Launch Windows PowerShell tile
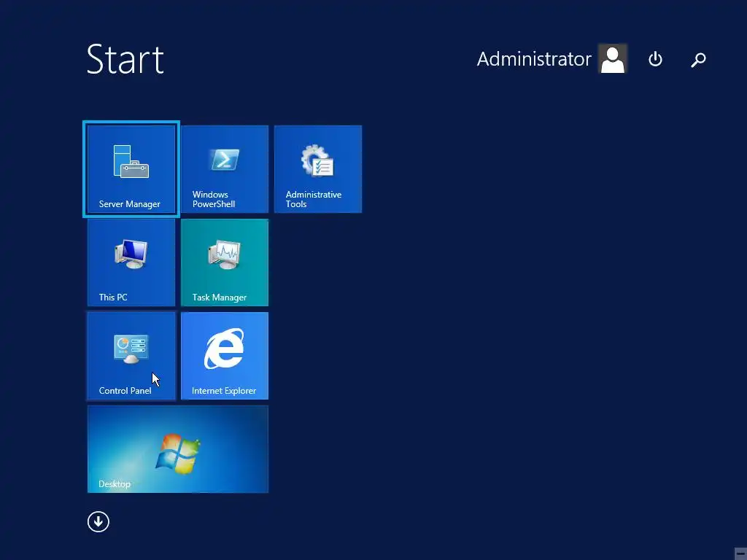747x560 pixels. tap(225, 169)
